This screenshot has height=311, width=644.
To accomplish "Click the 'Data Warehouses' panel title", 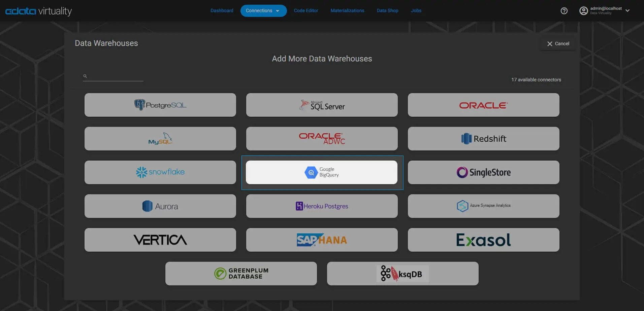I will (106, 43).
